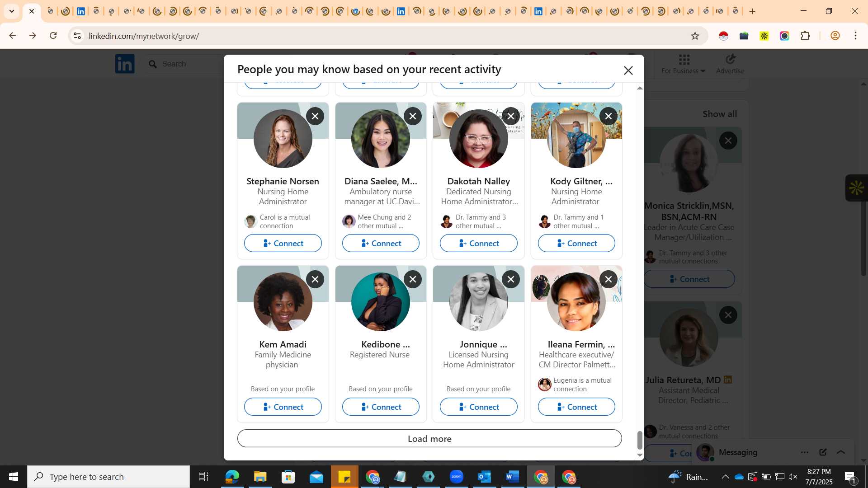Dismiss Diana Saelee suggestion card
Screen dimensions: 868x488
click(x=413, y=116)
